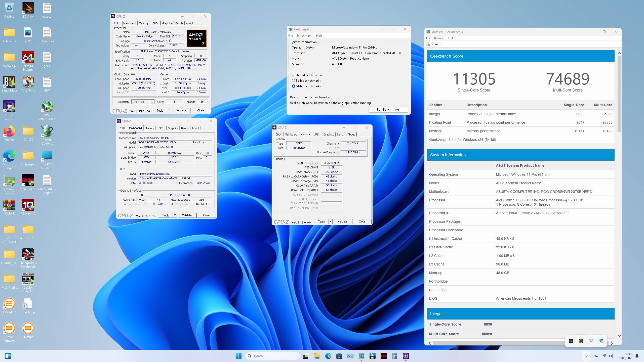
Task: Click Validate in CPU-Z CPU window
Action: pos(181,110)
